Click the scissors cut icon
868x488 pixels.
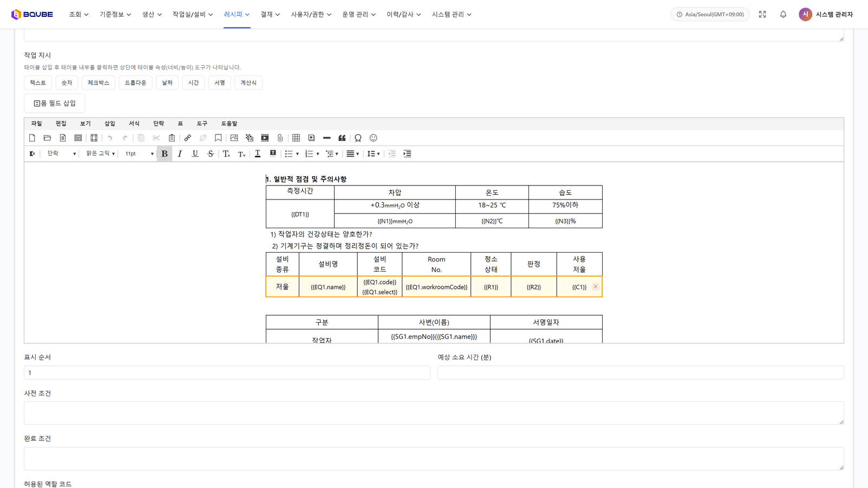pos(156,138)
